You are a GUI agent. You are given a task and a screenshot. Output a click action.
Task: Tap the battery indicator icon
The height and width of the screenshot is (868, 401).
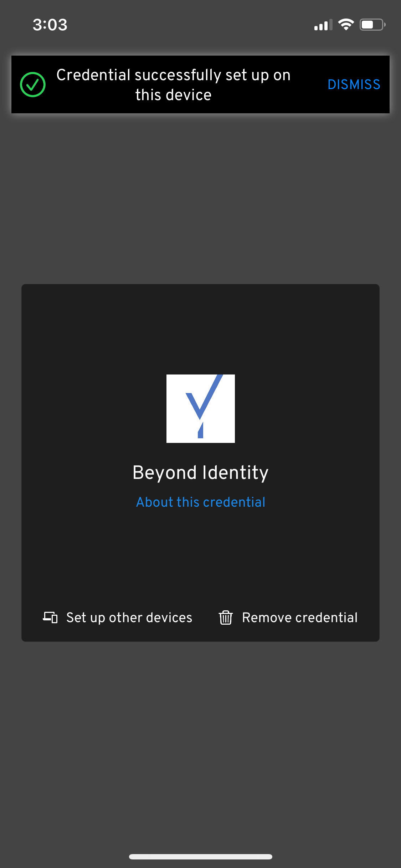[372, 25]
